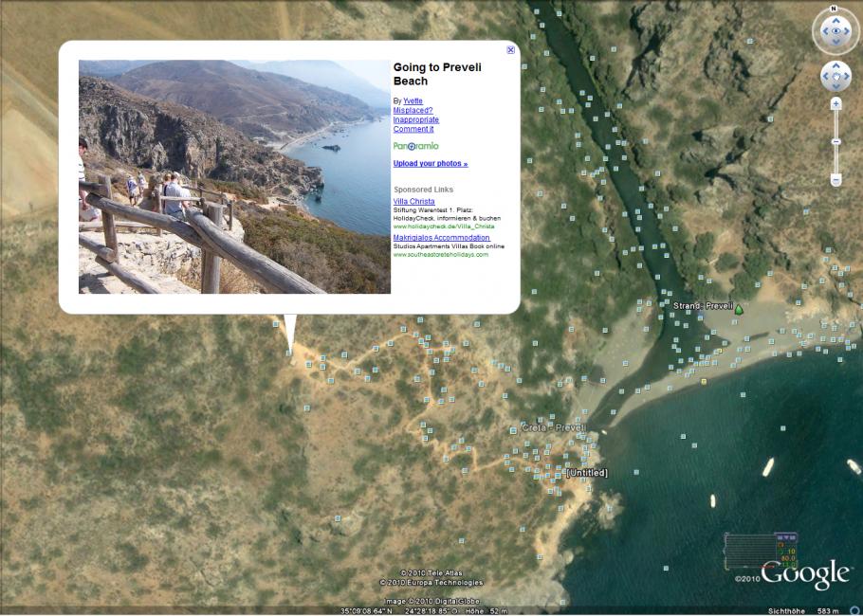Click the look-right arrow on the compass ring
Image resolution: width=863 pixels, height=616 pixels.
pyautogui.click(x=848, y=31)
